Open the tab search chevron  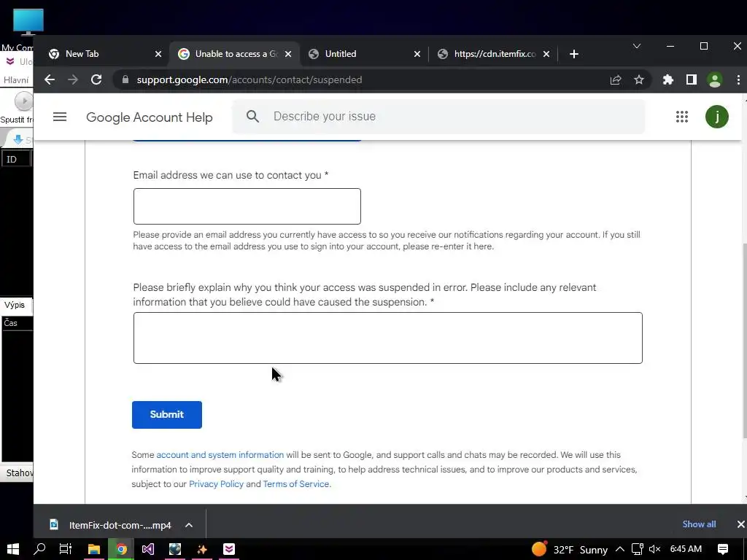click(636, 46)
